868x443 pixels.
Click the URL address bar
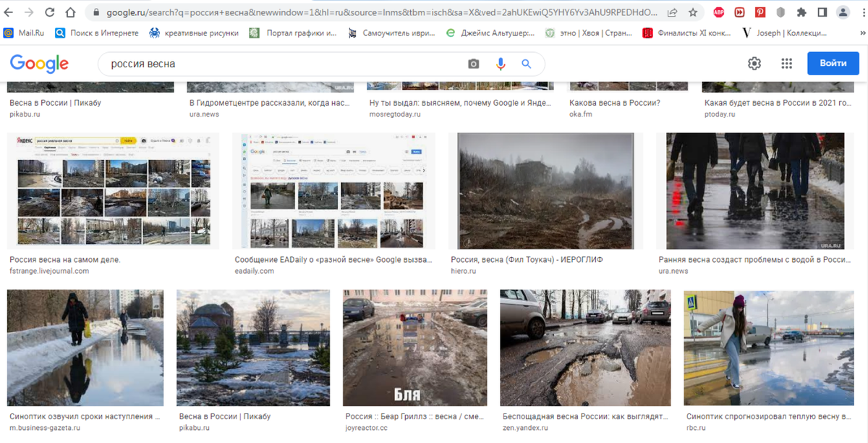coord(380,12)
